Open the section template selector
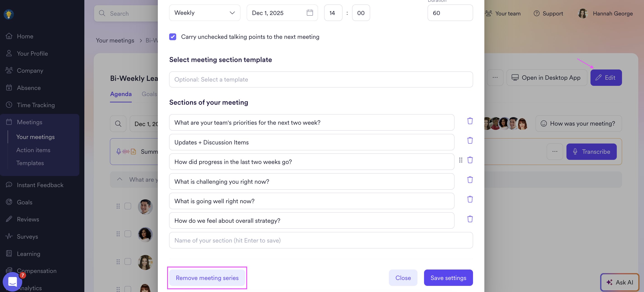The width and height of the screenshot is (644, 292). [x=321, y=79]
